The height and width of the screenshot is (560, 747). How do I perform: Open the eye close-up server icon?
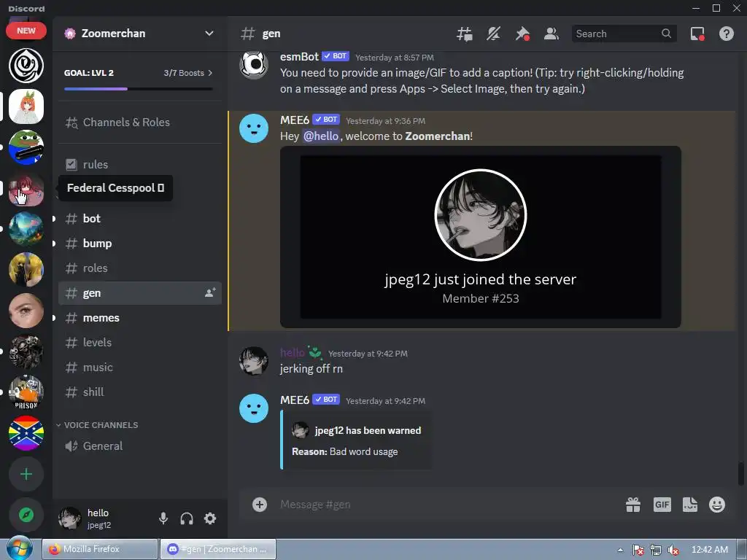tap(26, 311)
